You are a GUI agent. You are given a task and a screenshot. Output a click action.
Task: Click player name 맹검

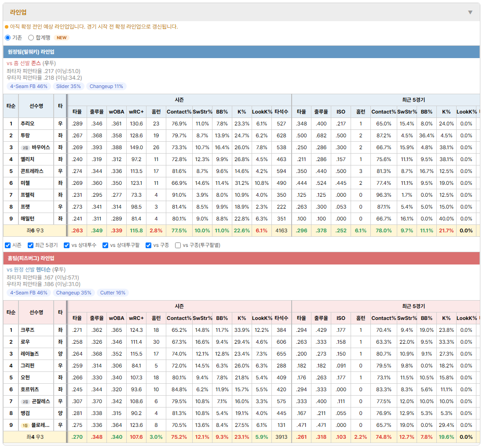coord(25,413)
